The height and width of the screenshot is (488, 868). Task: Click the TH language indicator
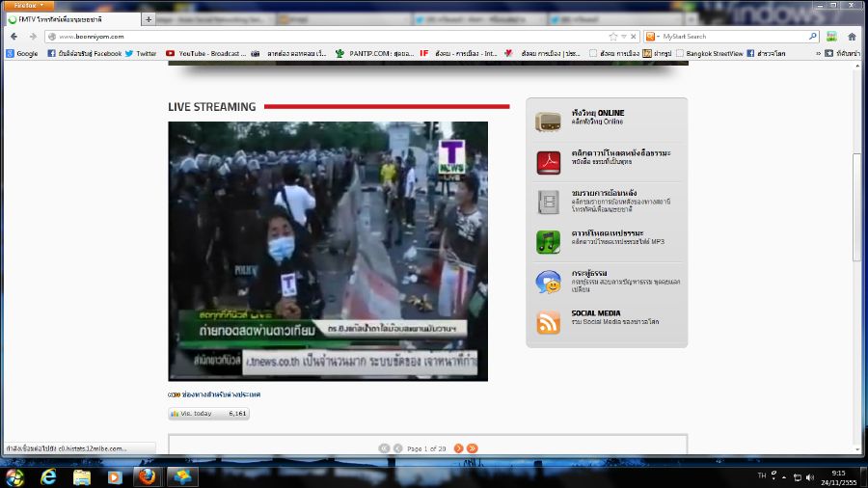762,475
